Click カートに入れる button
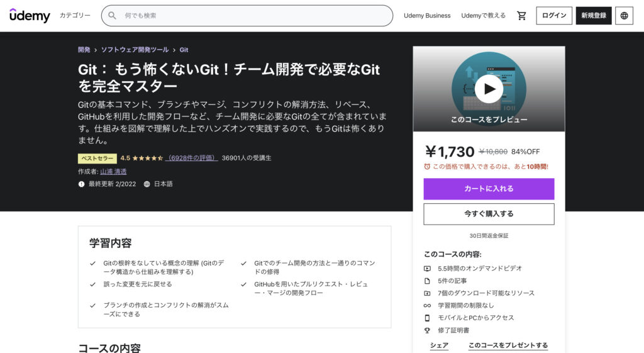Screen dimensions: 644x353 point(489,189)
